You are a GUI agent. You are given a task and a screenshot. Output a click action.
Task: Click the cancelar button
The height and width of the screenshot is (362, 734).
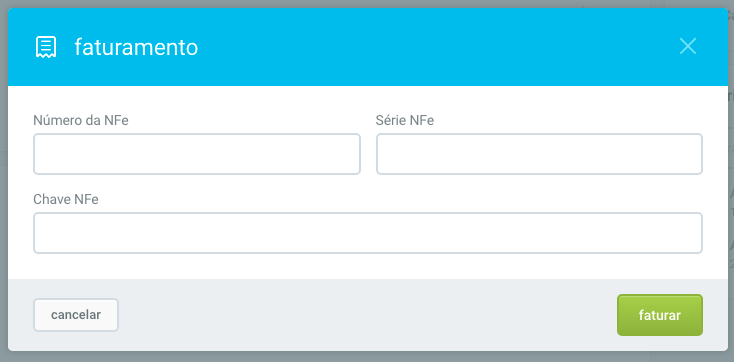pos(76,315)
